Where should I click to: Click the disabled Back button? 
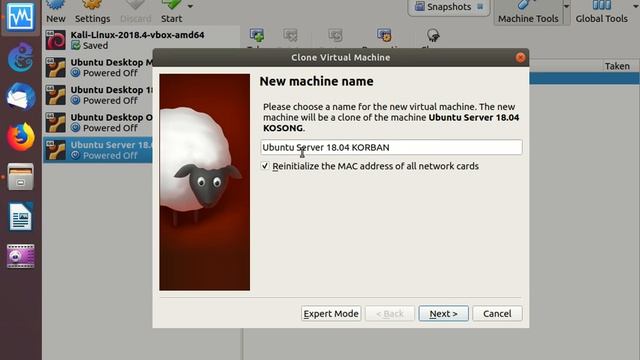pos(390,313)
